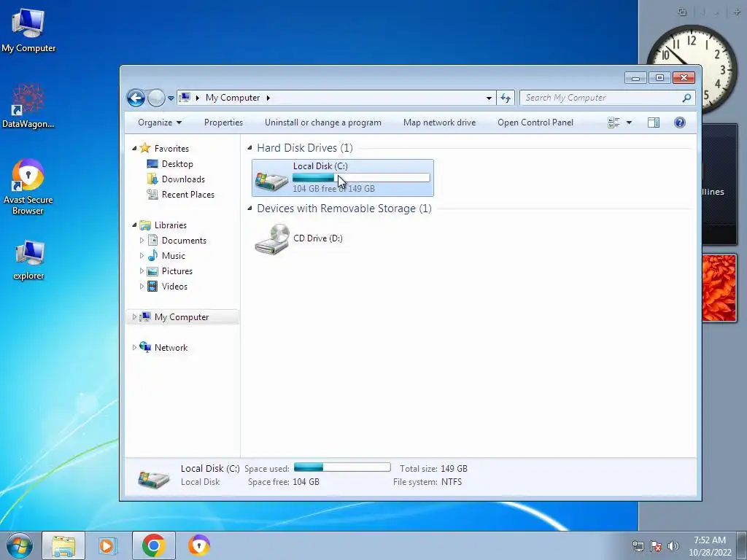747x560 pixels.
Task: Toggle the preview pane button
Action: pyautogui.click(x=654, y=122)
